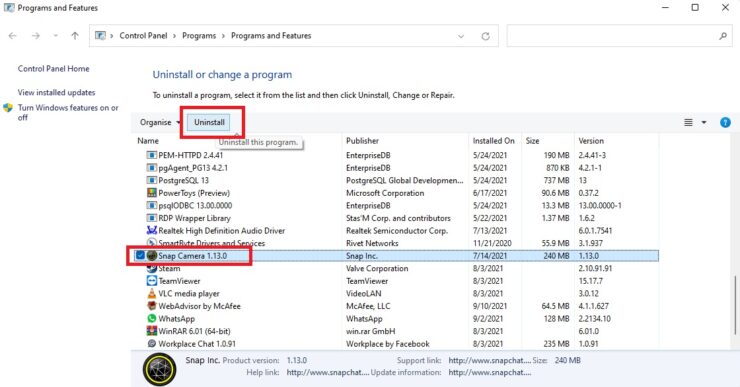
Task: Click the address bar Control Panel icon
Action: pos(100,36)
